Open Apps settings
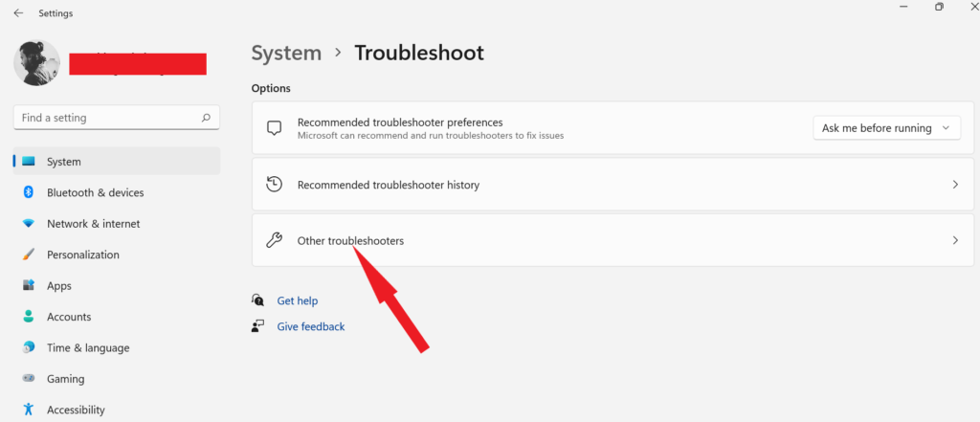This screenshot has height=422, width=980. point(116,286)
